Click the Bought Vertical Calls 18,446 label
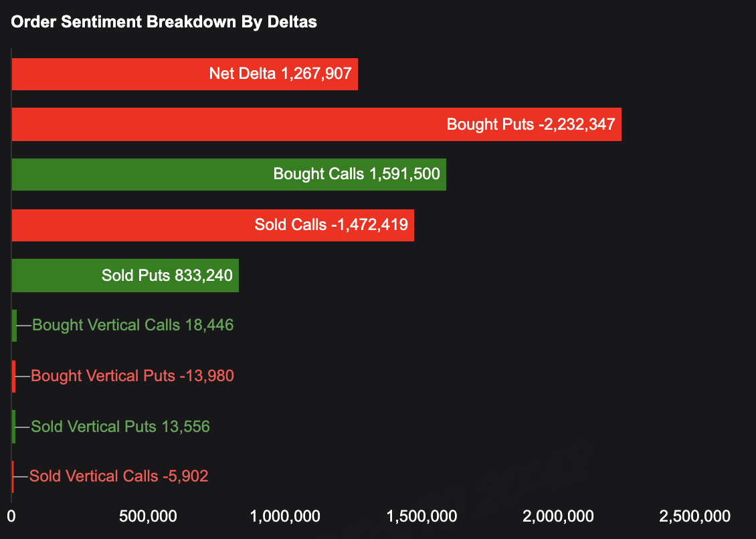Viewport: 756px width, 539px height. click(x=132, y=326)
